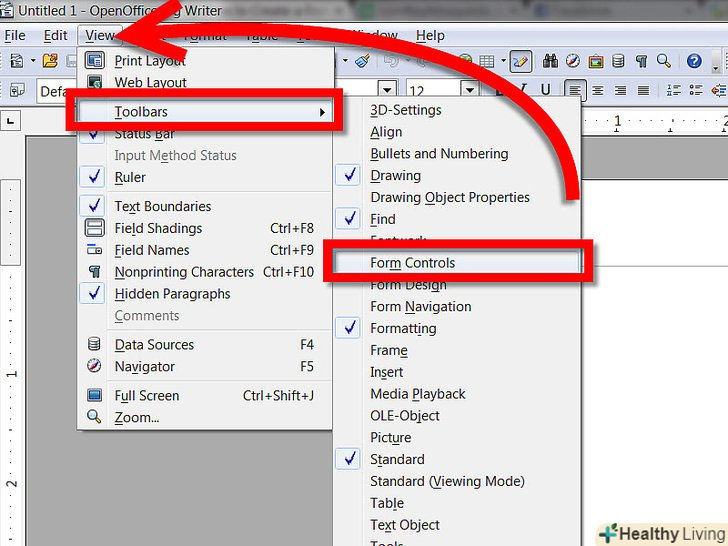The width and height of the screenshot is (728, 546).
Task: Click the Find & Replace binoculars icon
Action: coord(550,61)
